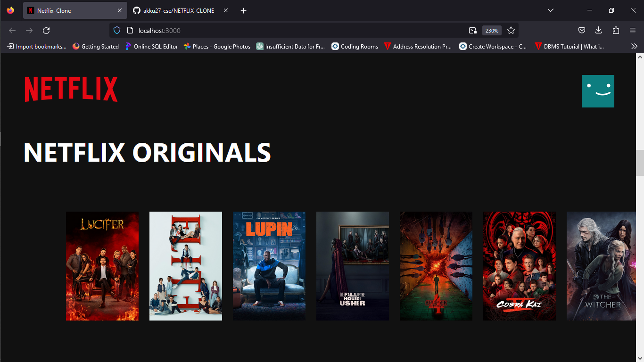Open the Getting Started bookmark
Screen dimensions: 644x362
tap(96, 46)
